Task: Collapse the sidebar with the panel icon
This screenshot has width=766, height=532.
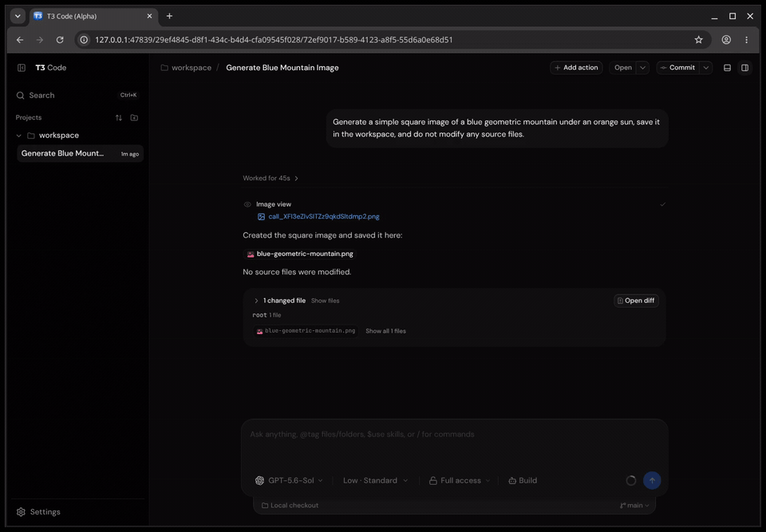Action: [22, 68]
